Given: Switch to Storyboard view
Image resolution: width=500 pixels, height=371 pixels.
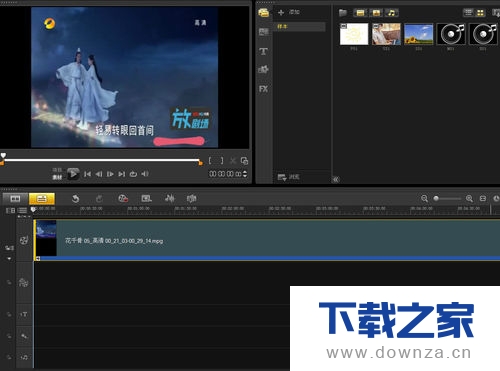Looking at the screenshot, I should coord(15,199).
